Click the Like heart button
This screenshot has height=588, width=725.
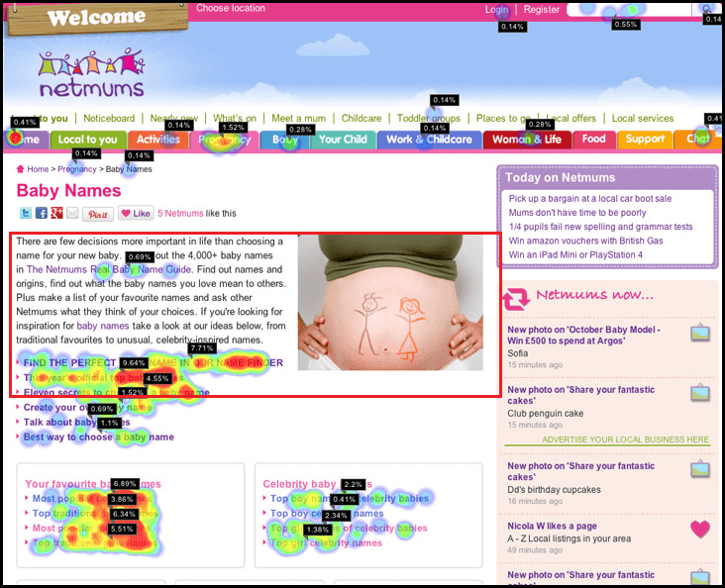coord(136,213)
